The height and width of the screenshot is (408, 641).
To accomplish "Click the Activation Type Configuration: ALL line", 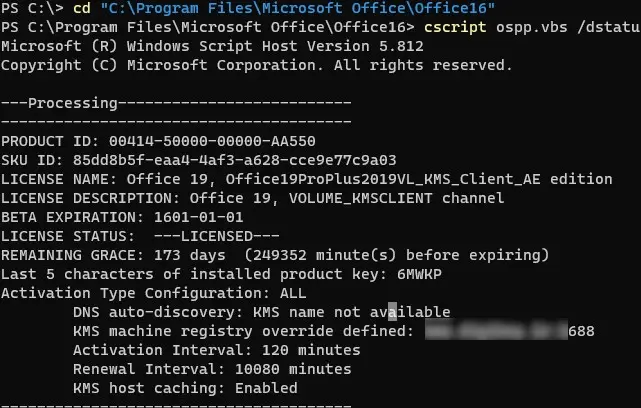I will tap(153, 293).
